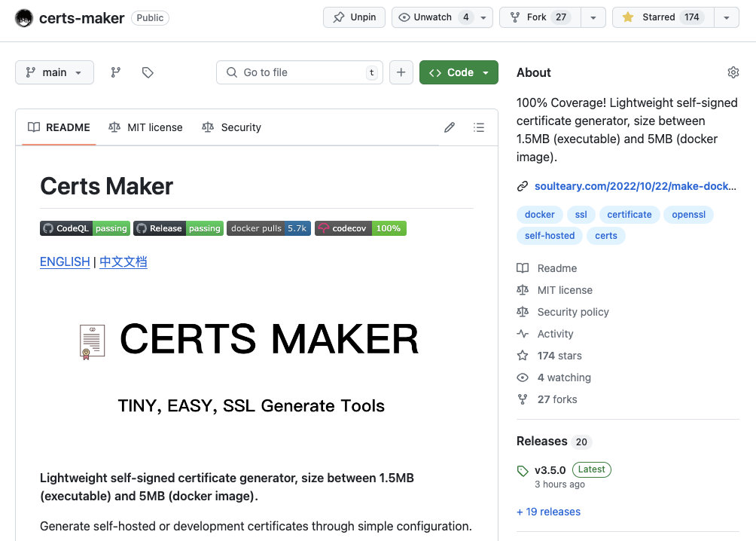This screenshot has width=756, height=541.
Task: Open the branches view icon
Action: point(116,72)
